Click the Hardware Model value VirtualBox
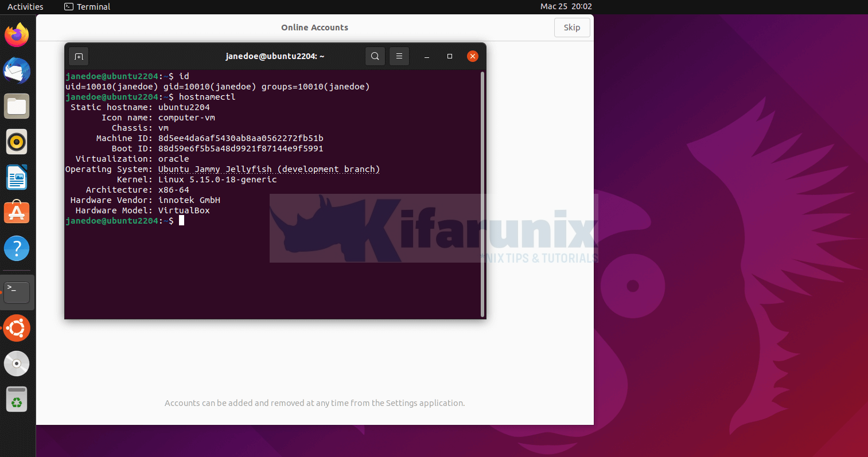 tap(184, 210)
